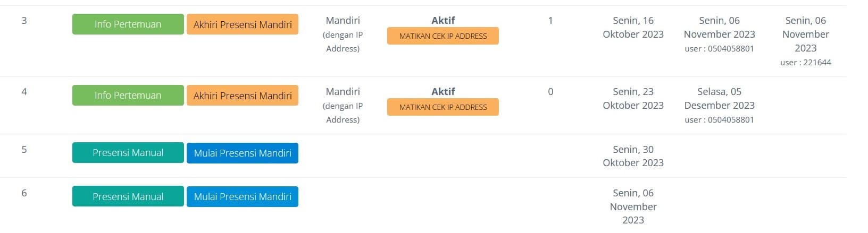
Task: Click Presensi Manual for meeting 5
Action: coord(128,153)
